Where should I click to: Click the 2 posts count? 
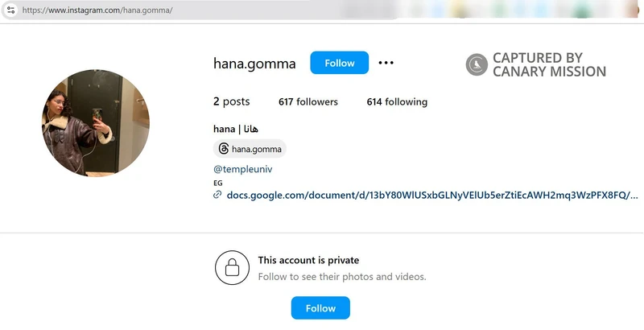point(231,102)
